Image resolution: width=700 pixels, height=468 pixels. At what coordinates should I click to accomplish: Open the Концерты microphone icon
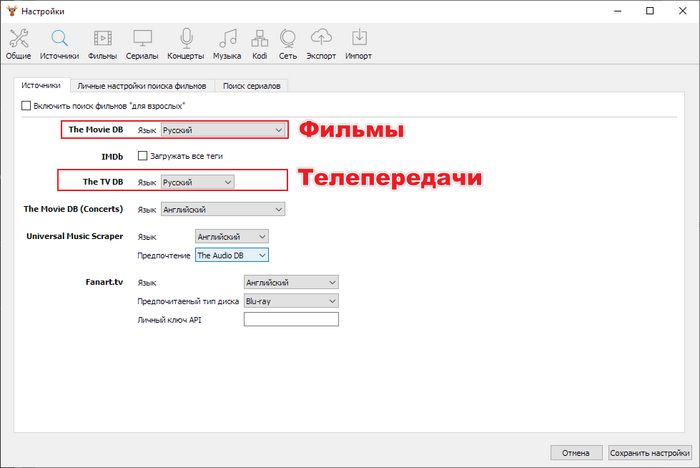tap(186, 42)
